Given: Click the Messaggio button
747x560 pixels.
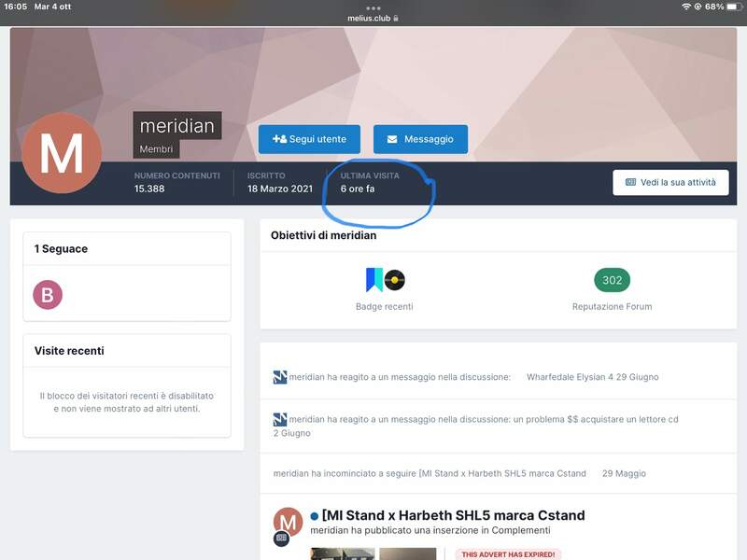Looking at the screenshot, I should (x=420, y=139).
